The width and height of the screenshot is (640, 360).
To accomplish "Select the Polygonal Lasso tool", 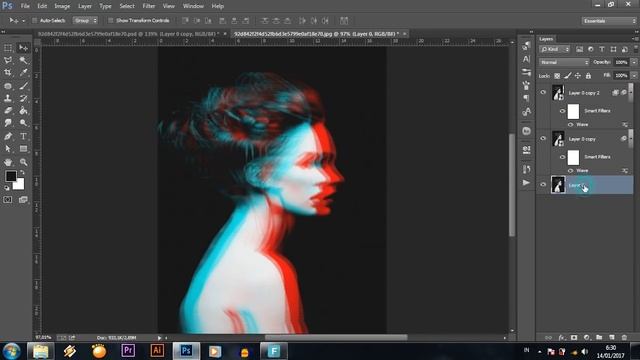I will (x=8, y=60).
